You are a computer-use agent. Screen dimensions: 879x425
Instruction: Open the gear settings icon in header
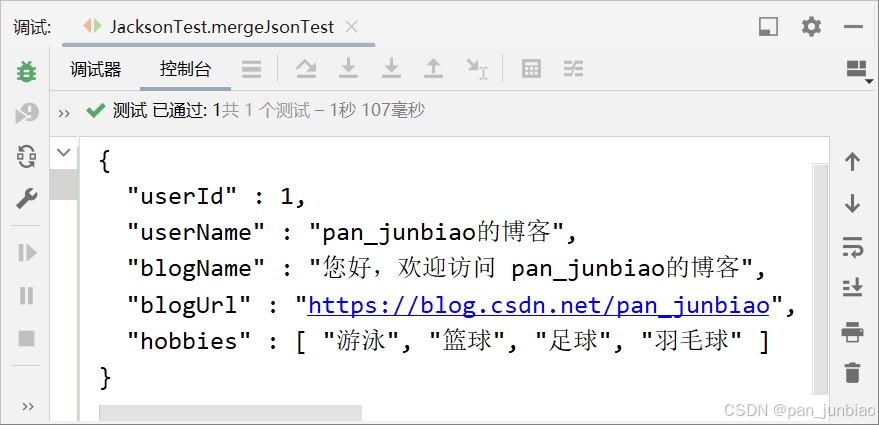pos(811,26)
